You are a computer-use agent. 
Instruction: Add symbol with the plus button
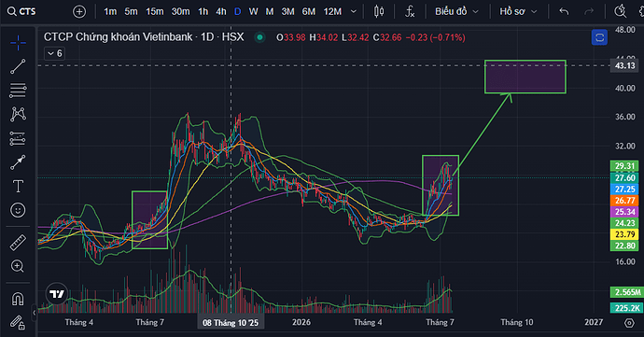(79, 11)
